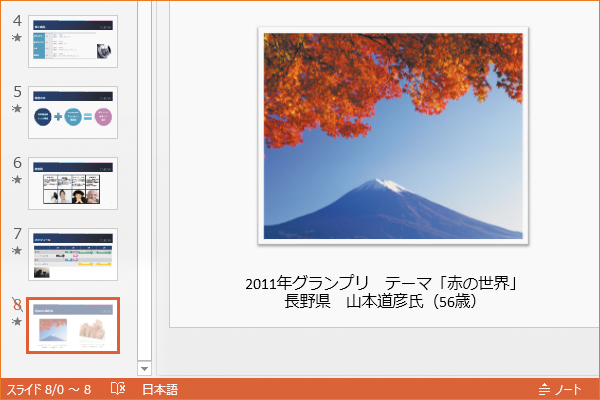Click slide number 5 label
600x400 pixels.
click(x=17, y=91)
